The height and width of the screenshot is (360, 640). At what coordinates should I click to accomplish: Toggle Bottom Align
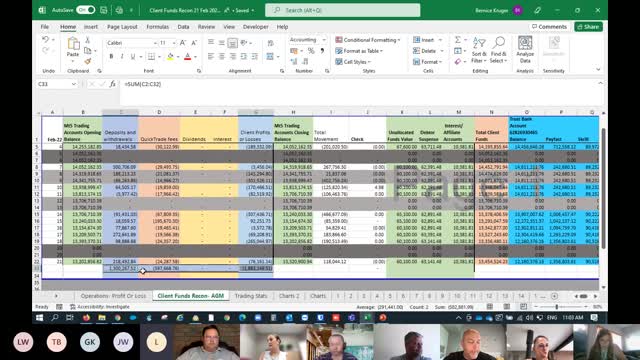(232, 42)
